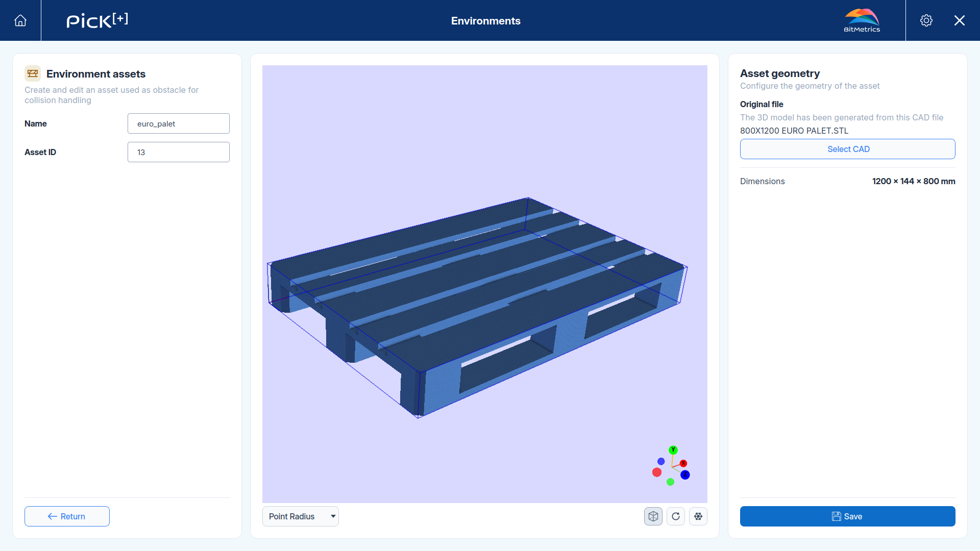Click the 1200 × 144 × 800 mm dimensions value
Image resolution: width=980 pixels, height=551 pixels.
click(x=914, y=181)
